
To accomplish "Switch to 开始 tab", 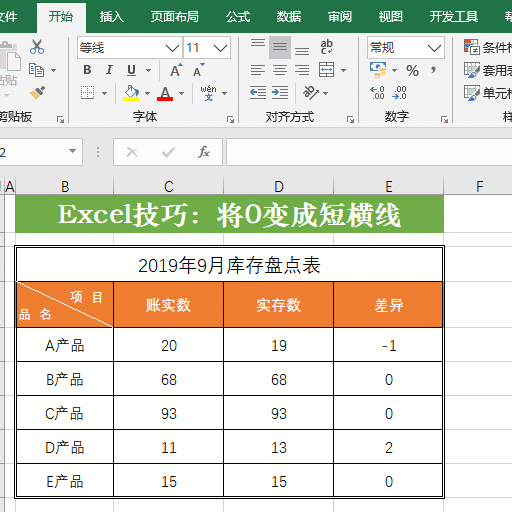I will coord(61,16).
